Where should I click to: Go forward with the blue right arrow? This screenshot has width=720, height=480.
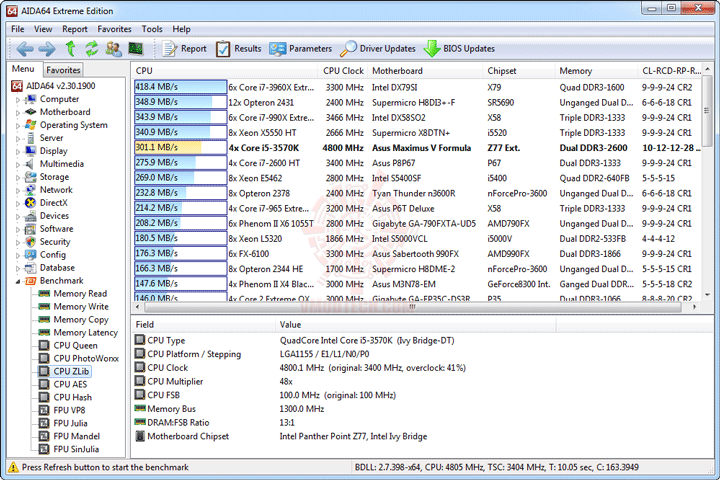(x=47, y=49)
